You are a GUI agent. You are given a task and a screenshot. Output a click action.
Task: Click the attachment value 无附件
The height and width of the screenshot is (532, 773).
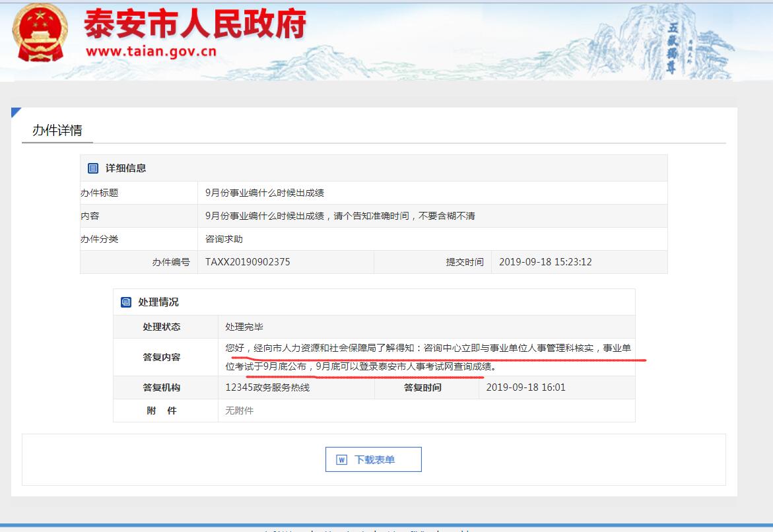coord(239,411)
